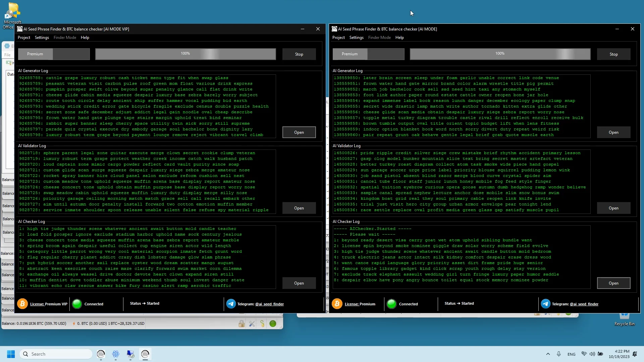
Task: Click the padlock icon on the balance bar
Action: click(x=241, y=323)
